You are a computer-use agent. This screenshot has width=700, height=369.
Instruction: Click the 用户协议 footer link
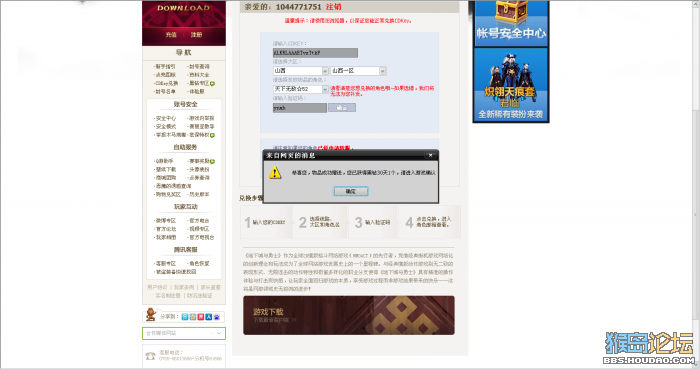coord(157,287)
